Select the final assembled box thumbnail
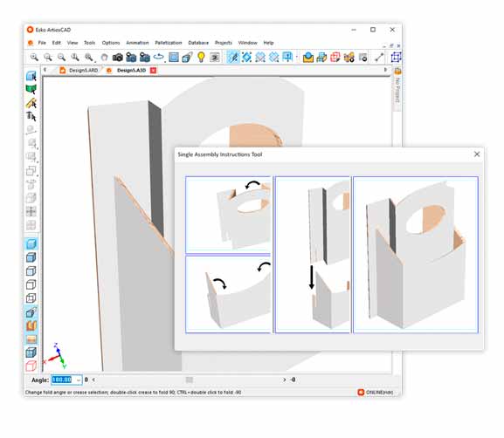The height and width of the screenshot is (438, 504). tap(416, 255)
